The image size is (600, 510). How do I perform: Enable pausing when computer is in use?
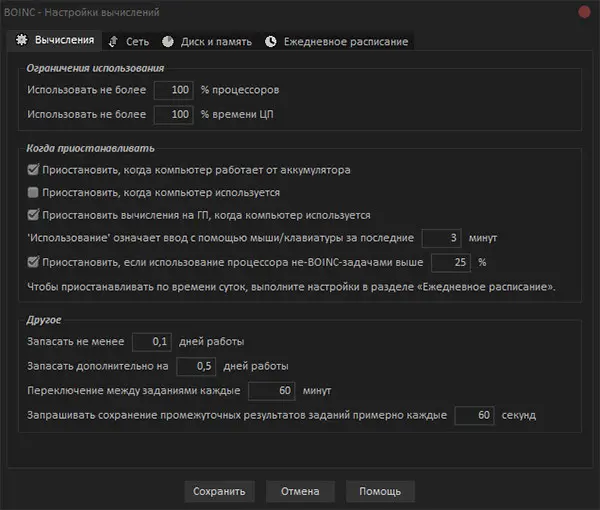[33, 192]
